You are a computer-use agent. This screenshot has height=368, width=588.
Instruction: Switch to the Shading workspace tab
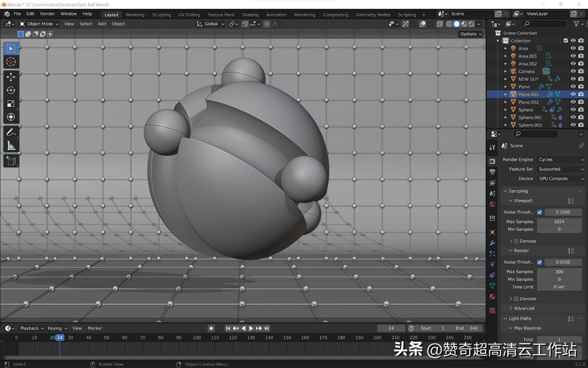coord(250,15)
